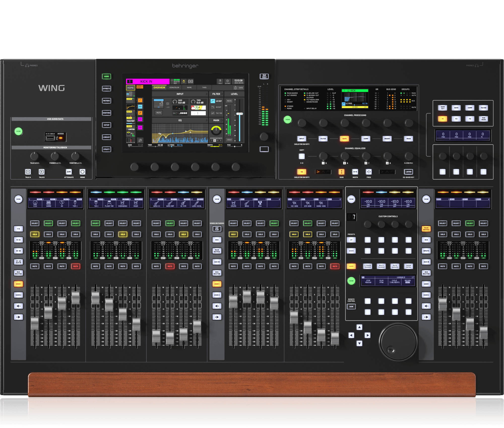The image size is (504, 428).
Task: Click the ROOM channel fader cap
Action: 136,325
